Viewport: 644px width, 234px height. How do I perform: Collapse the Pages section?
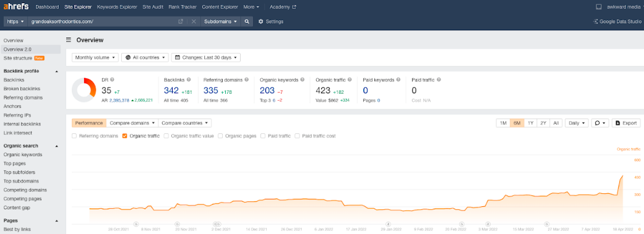click(x=57, y=220)
